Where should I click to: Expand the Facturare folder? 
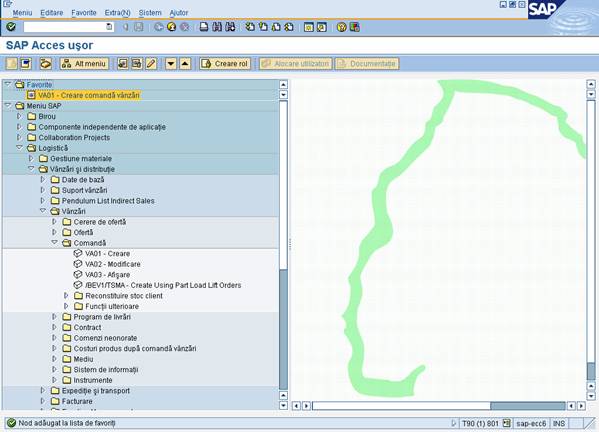(x=42, y=401)
